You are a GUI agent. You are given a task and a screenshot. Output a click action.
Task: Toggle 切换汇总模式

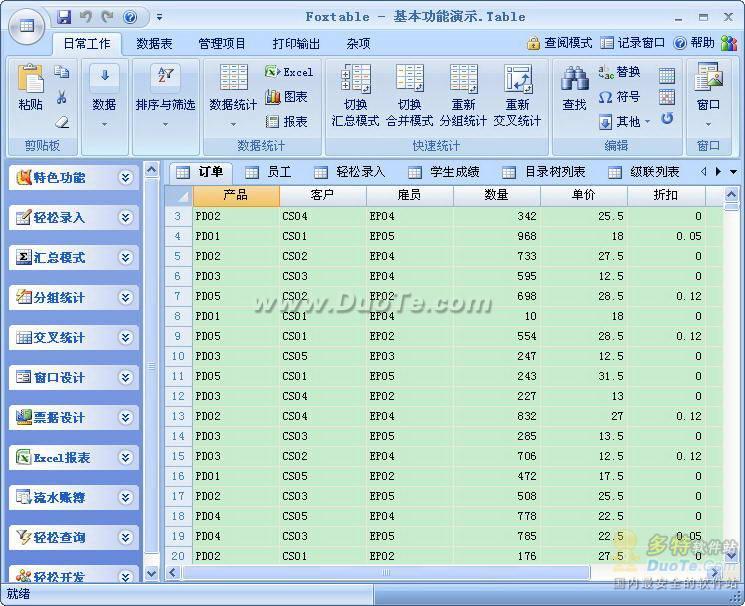point(355,96)
